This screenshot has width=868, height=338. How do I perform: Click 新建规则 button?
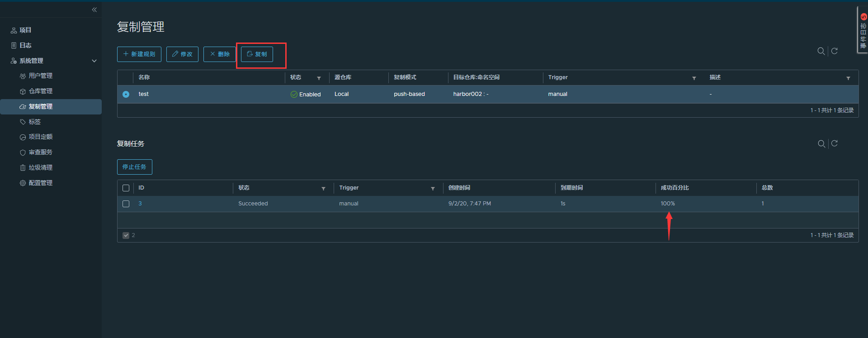pyautogui.click(x=139, y=54)
